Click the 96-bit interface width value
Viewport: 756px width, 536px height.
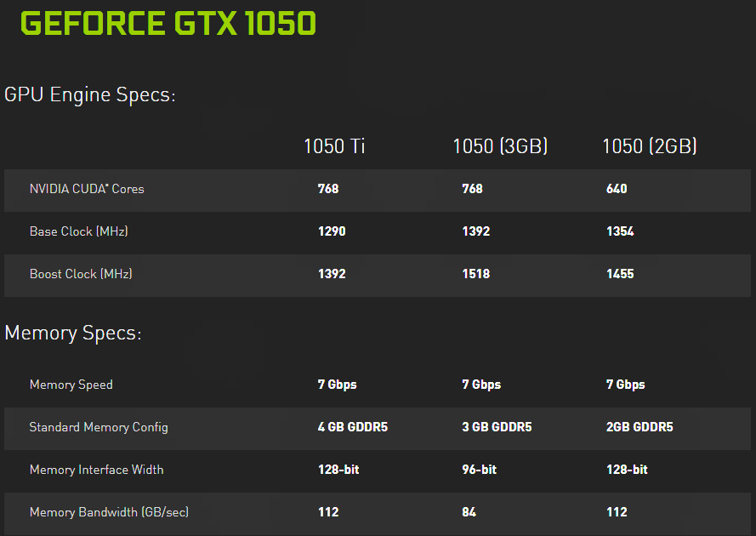480,470
